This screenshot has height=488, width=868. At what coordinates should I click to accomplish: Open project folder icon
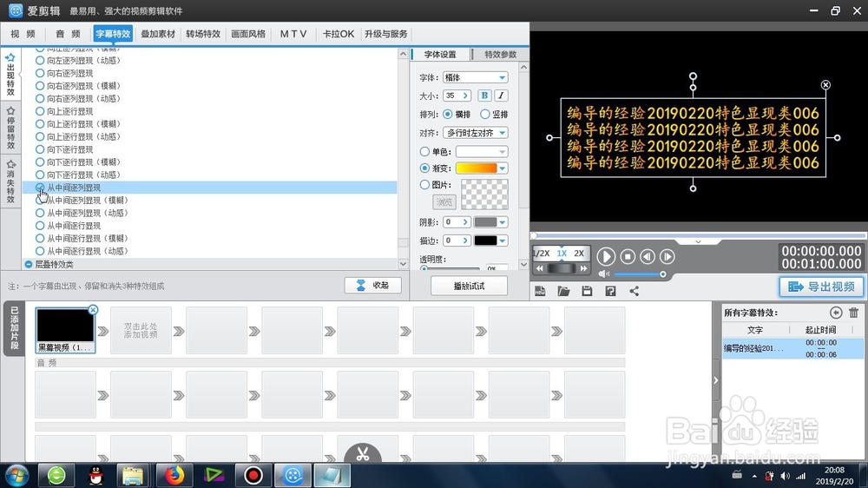pos(563,292)
